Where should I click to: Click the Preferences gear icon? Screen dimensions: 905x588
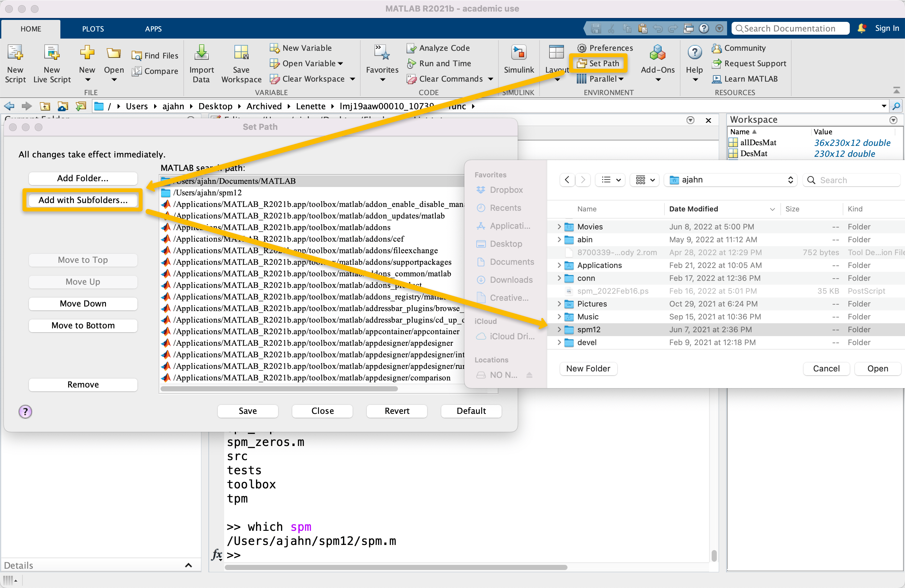coord(581,48)
